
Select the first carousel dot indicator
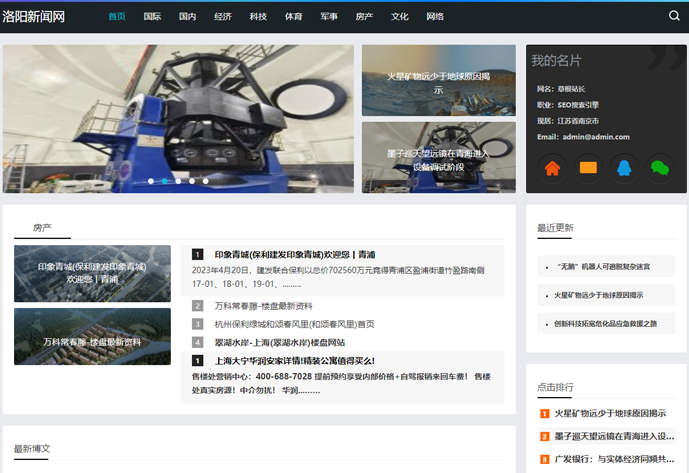click(151, 181)
